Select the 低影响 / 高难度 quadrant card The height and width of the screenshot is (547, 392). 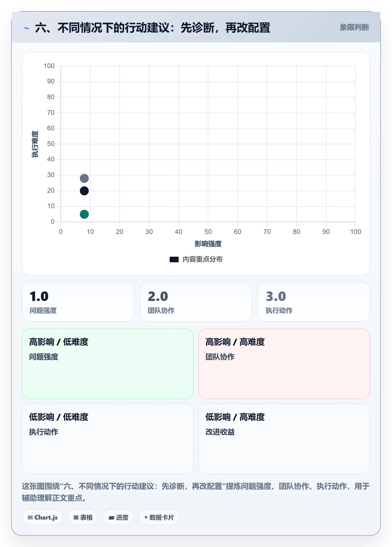click(x=284, y=439)
